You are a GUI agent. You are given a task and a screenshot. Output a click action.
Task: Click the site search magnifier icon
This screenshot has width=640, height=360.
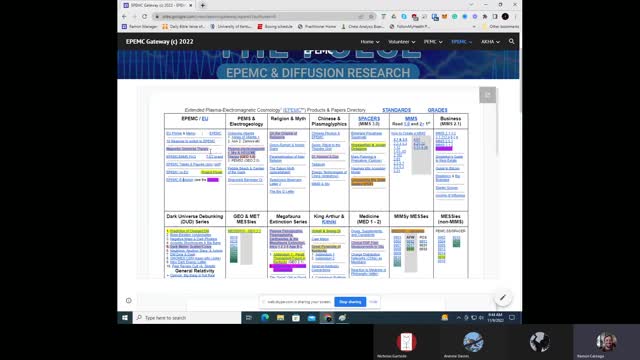[x=511, y=42]
